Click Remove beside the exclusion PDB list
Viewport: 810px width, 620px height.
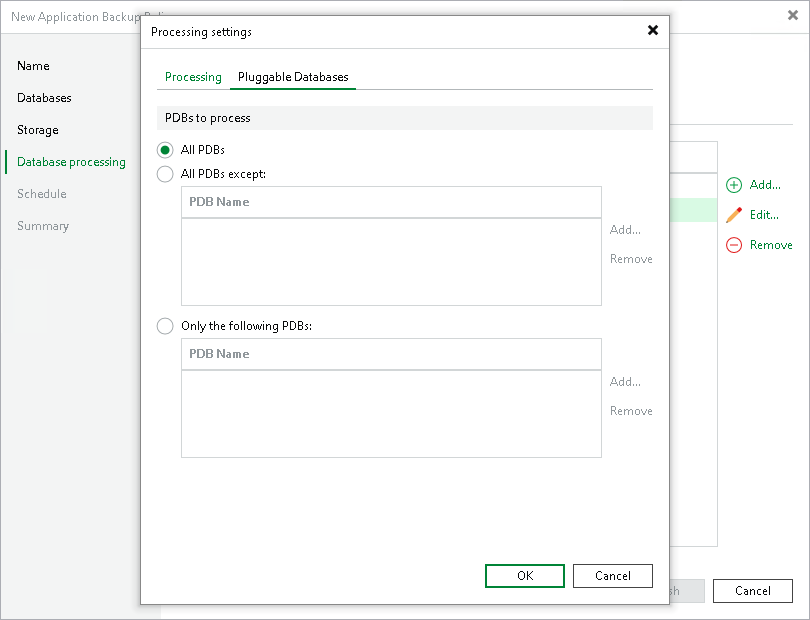[x=631, y=258]
